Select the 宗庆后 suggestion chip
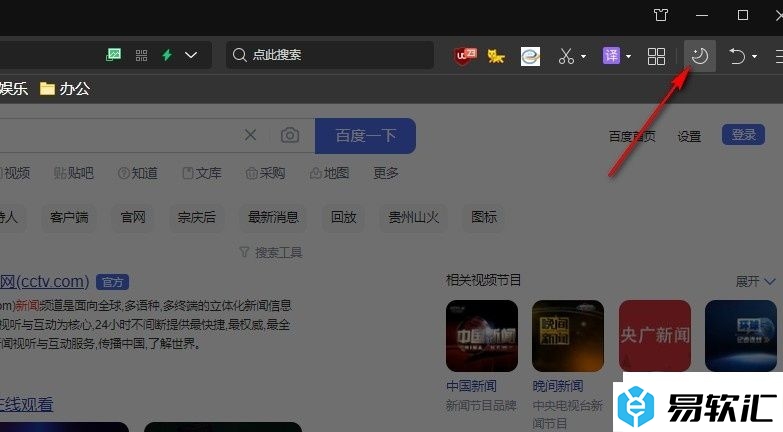This screenshot has height=432, width=783. [196, 217]
